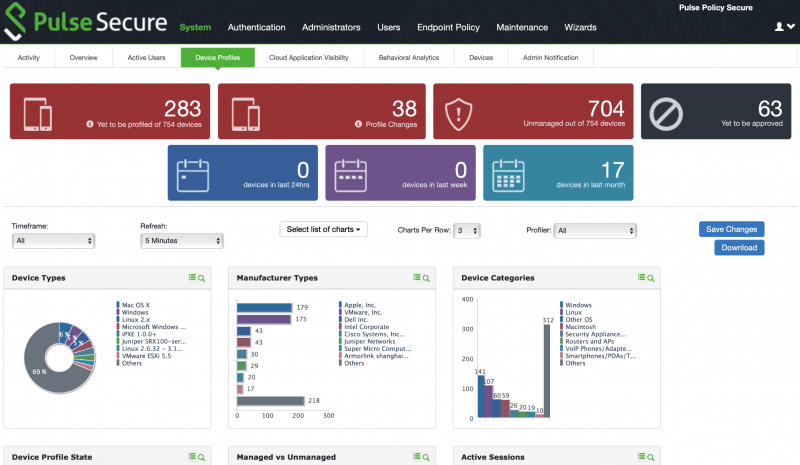Zoom into Managed vs Unmanaged chart
The width and height of the screenshot is (800, 465).
426,457
